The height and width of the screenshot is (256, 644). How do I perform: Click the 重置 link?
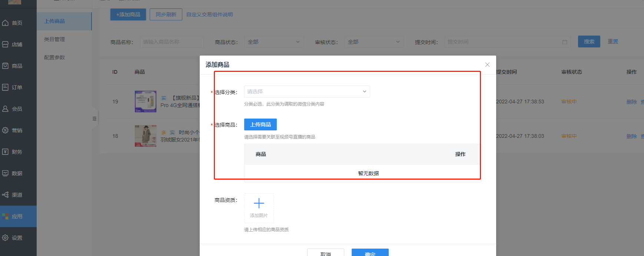click(x=613, y=41)
